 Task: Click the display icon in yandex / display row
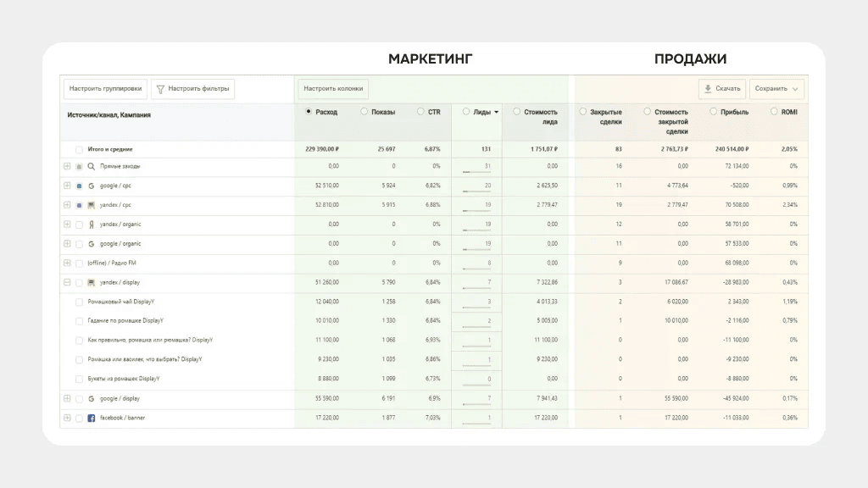click(x=91, y=282)
